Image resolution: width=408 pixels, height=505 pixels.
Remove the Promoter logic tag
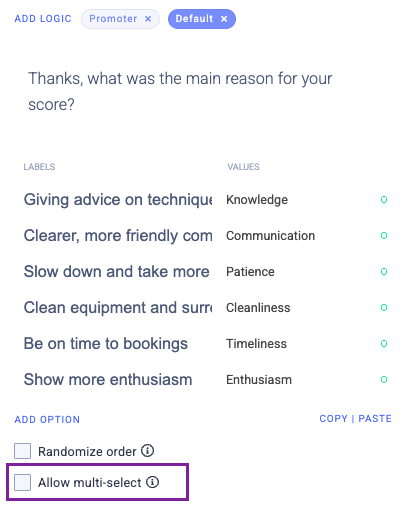coord(148,19)
